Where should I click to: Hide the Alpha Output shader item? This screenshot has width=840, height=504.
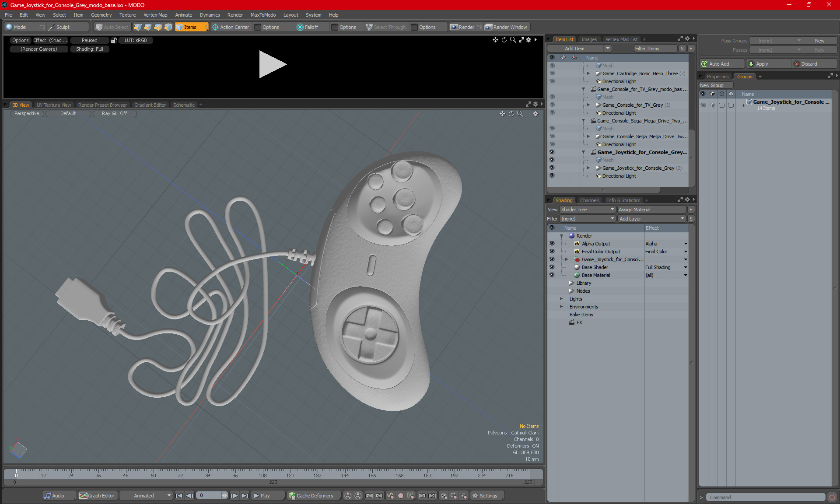pos(552,244)
